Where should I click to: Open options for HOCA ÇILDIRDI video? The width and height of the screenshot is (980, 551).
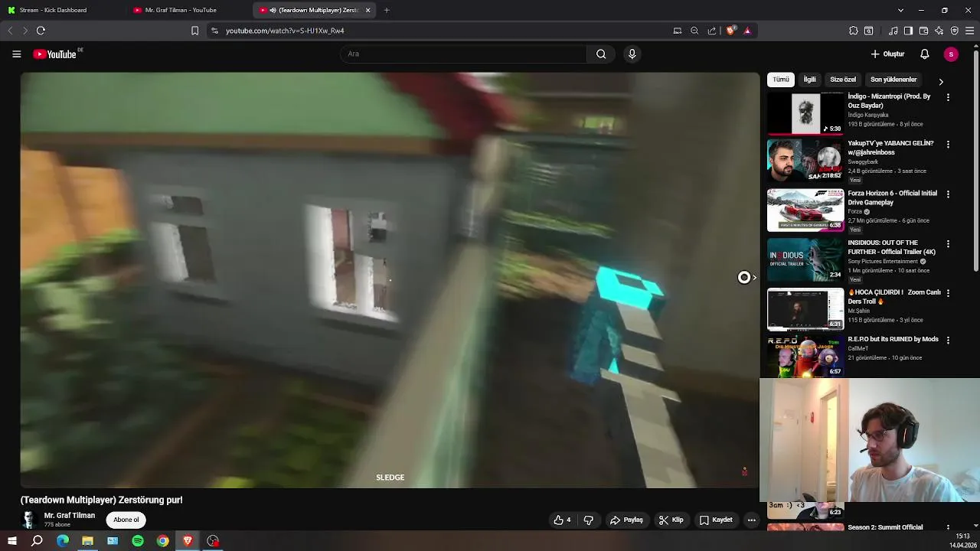pos(948,293)
